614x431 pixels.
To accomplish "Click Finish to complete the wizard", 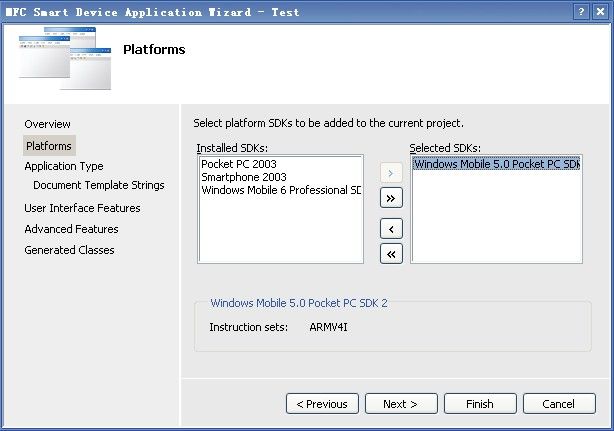I will pyautogui.click(x=480, y=404).
